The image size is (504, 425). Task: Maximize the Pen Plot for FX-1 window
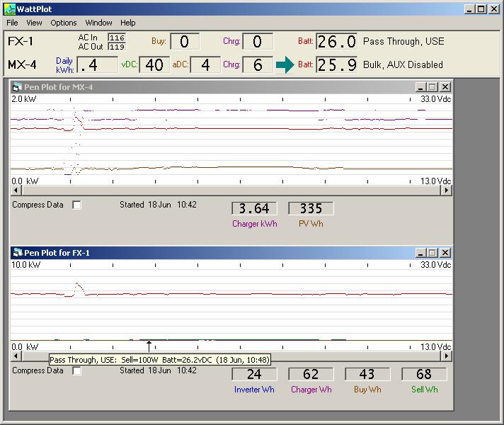(x=433, y=253)
